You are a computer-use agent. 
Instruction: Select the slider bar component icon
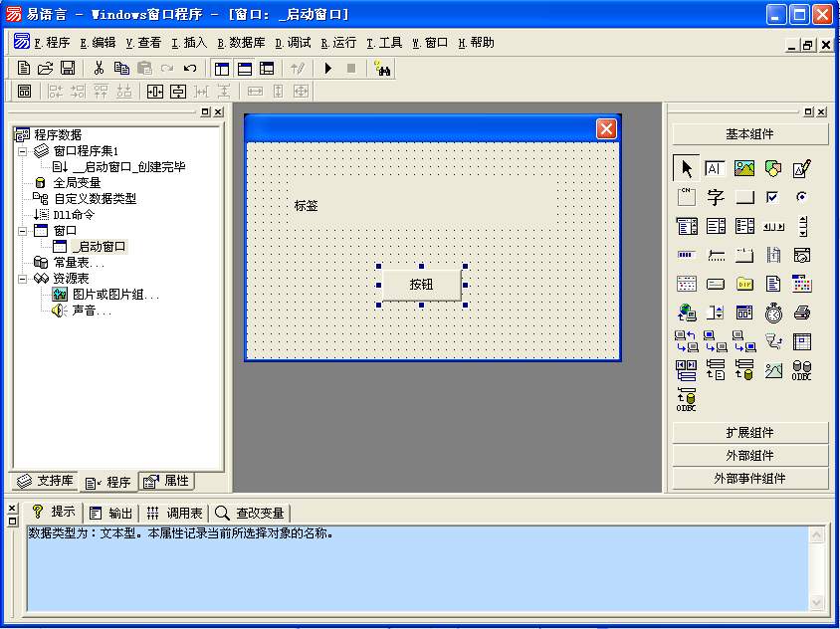716,255
